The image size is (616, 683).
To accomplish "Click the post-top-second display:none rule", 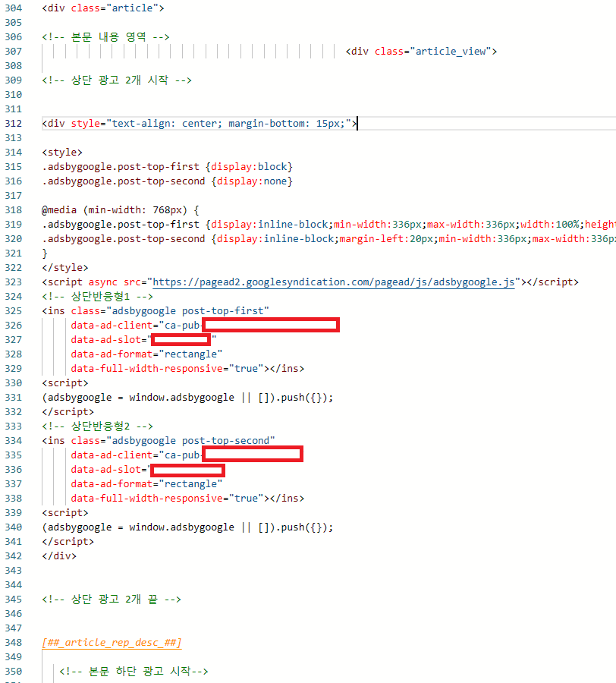I will (167, 181).
